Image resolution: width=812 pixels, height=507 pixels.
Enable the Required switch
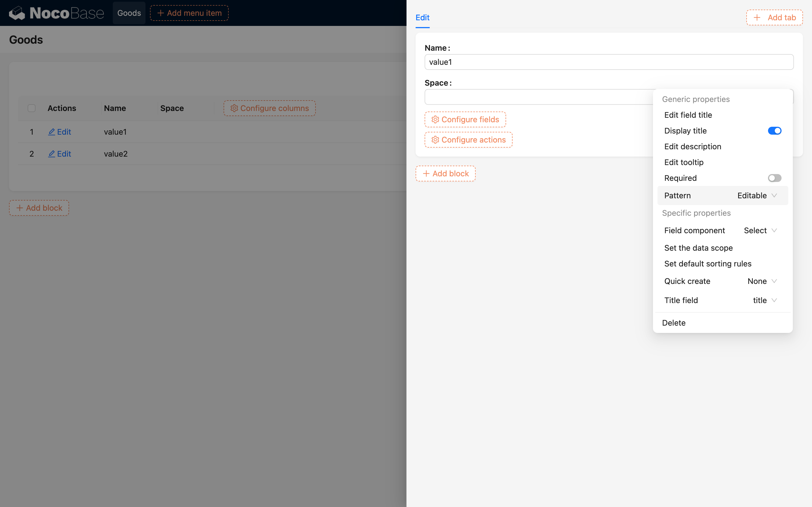click(x=774, y=178)
